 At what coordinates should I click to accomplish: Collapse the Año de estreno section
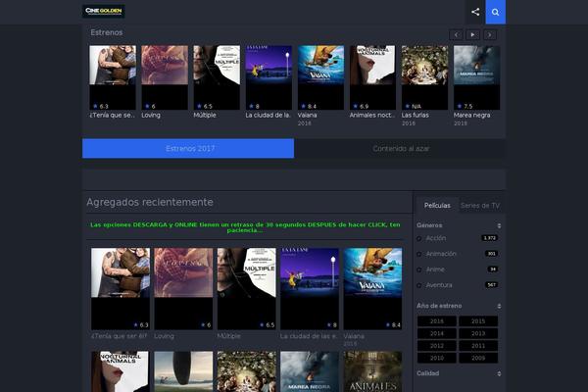459,306
